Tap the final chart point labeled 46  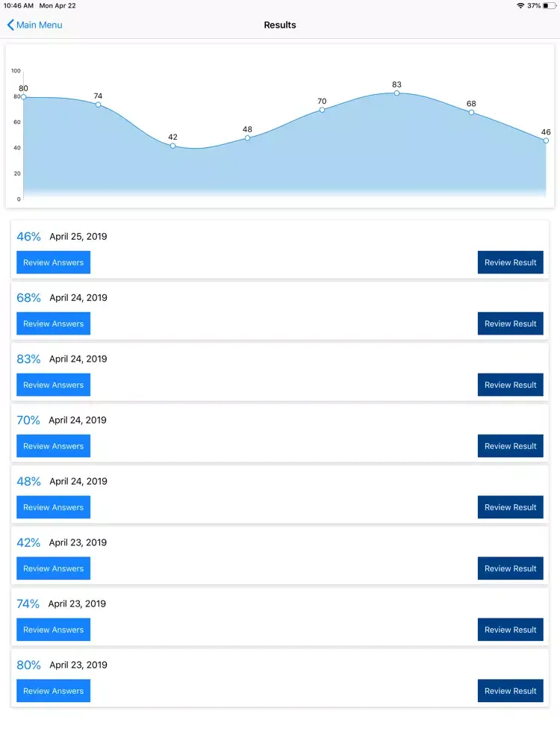[546, 140]
